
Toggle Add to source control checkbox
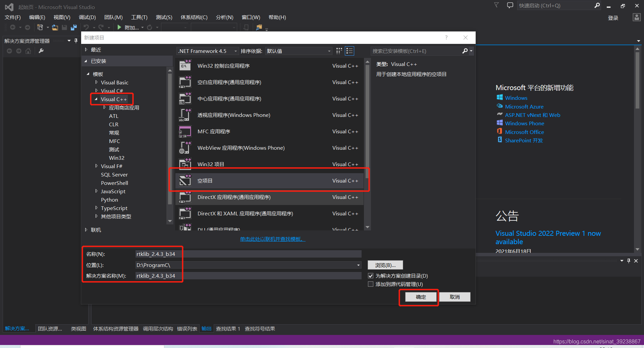pyautogui.click(x=371, y=284)
